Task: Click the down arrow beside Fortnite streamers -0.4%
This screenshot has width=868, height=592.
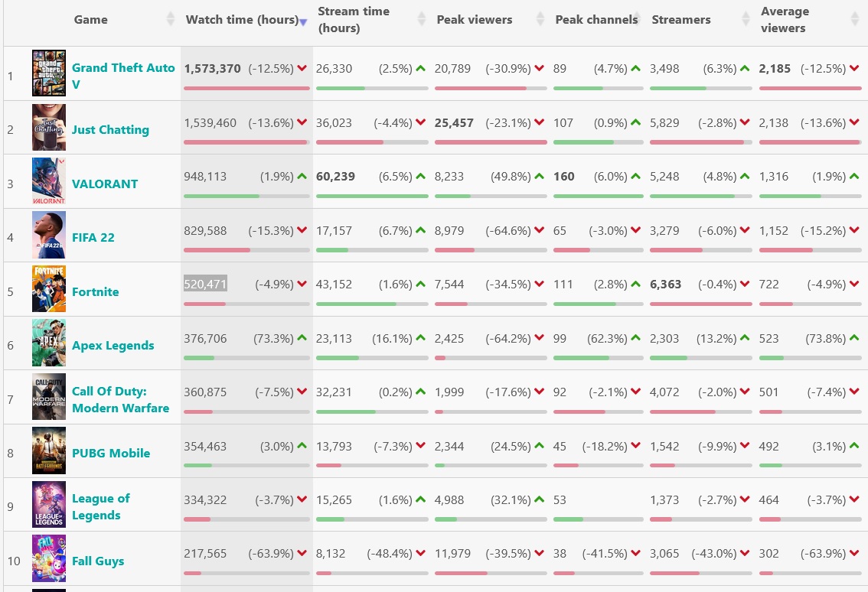Action: pyautogui.click(x=745, y=284)
